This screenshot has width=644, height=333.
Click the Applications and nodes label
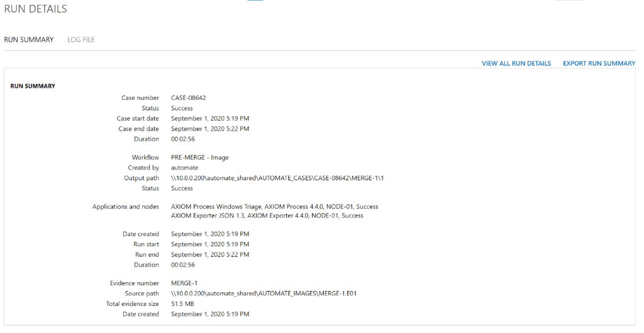(125, 207)
